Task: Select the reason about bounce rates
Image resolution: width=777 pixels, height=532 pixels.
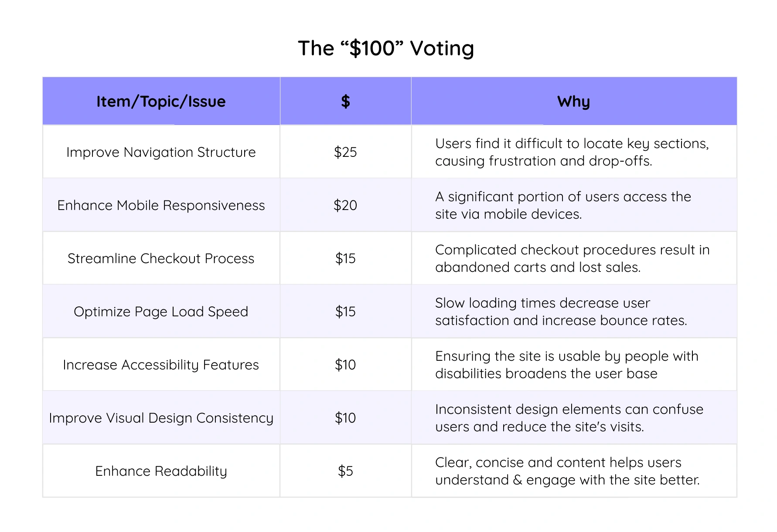Action: (x=561, y=312)
